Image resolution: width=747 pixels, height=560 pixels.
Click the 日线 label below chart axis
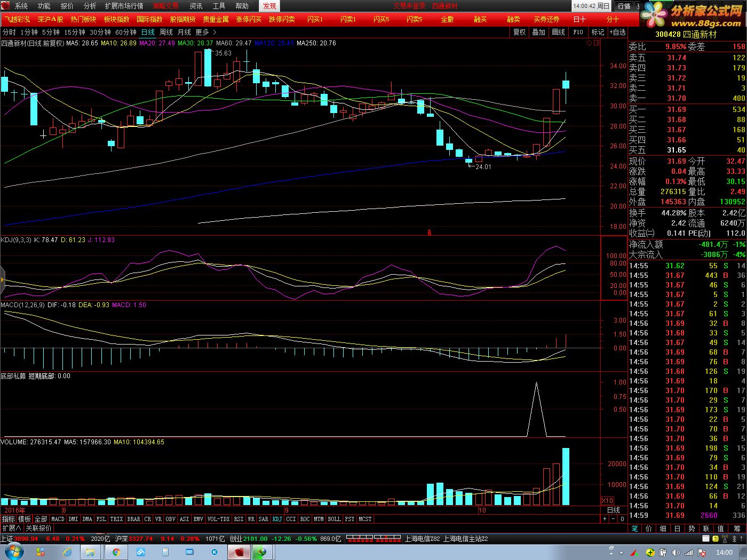click(x=614, y=510)
